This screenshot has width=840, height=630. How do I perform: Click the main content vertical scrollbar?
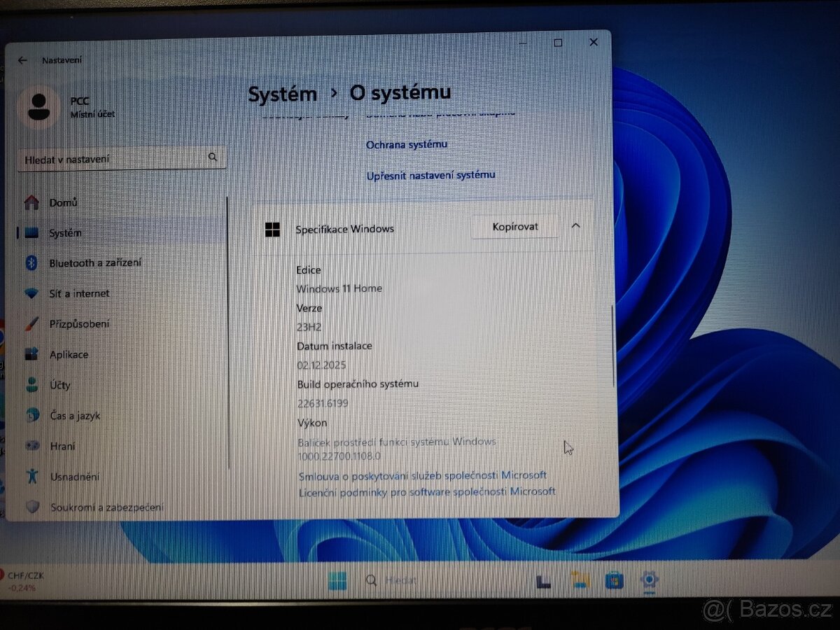pos(614,345)
